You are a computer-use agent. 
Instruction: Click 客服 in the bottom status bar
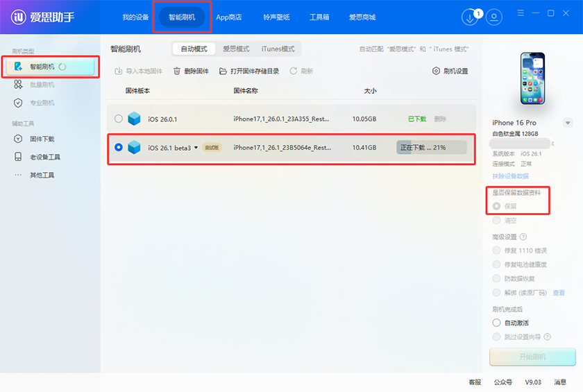coord(475,382)
